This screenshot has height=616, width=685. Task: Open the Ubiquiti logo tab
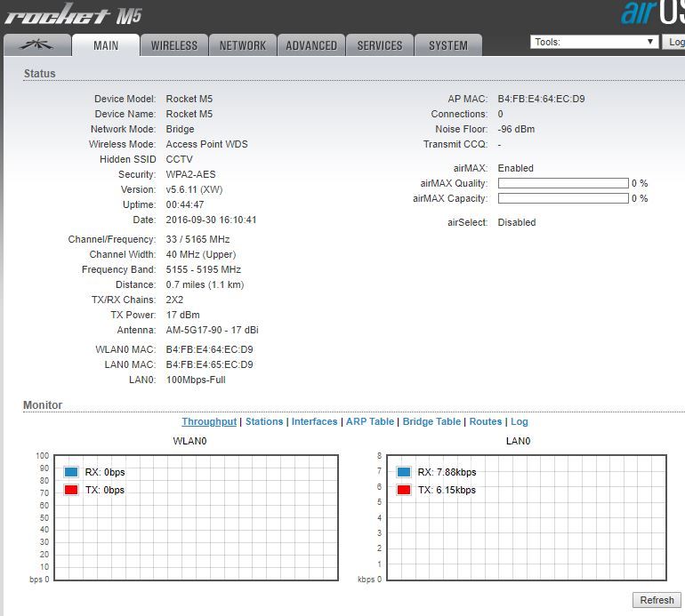coord(36,45)
